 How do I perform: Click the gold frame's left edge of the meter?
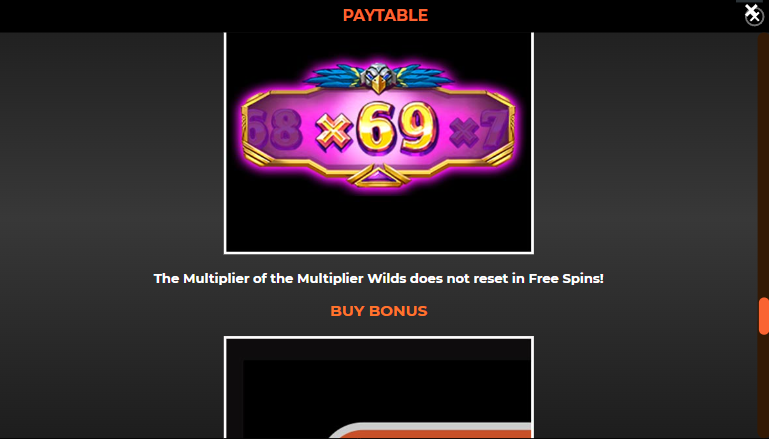point(247,130)
